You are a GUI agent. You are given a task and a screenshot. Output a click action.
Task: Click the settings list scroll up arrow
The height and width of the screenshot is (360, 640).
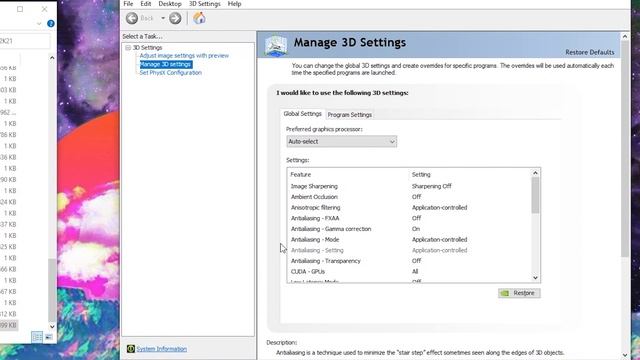(535, 173)
